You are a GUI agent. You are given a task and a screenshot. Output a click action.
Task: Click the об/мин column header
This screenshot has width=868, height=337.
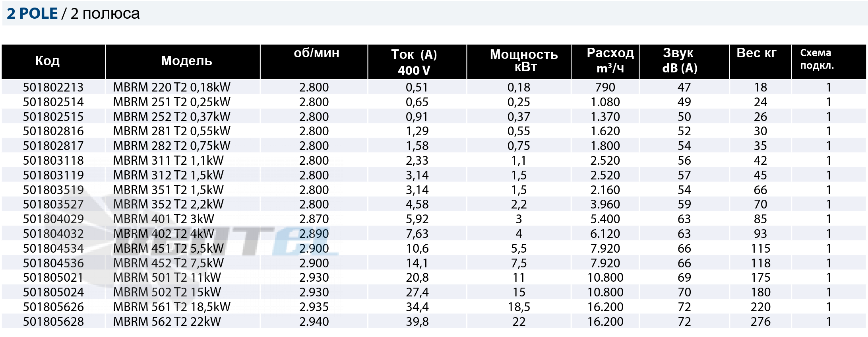[x=316, y=53]
